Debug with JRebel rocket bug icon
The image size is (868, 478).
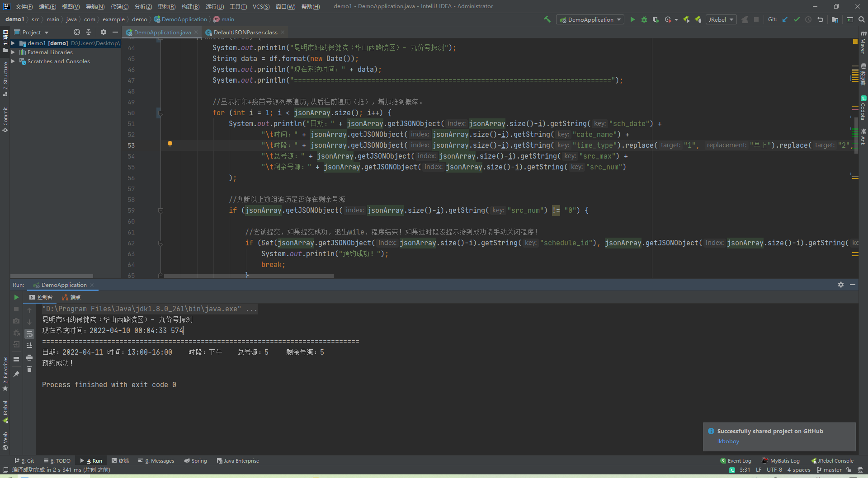click(698, 19)
